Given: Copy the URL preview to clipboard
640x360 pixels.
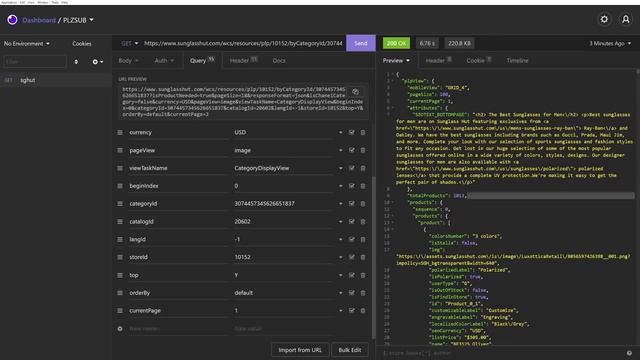Looking at the screenshot, I should pyautogui.click(x=355, y=91).
